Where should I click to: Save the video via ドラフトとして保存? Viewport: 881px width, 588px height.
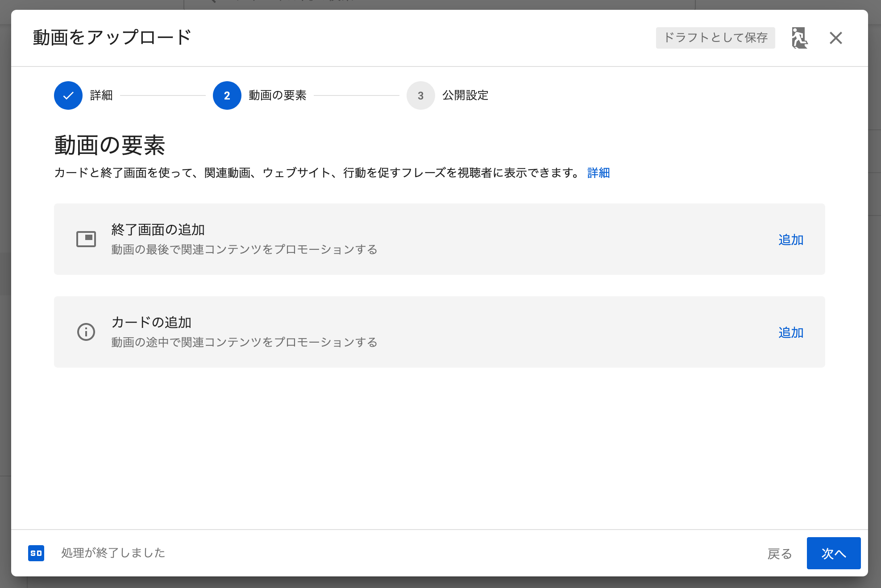[x=715, y=38]
